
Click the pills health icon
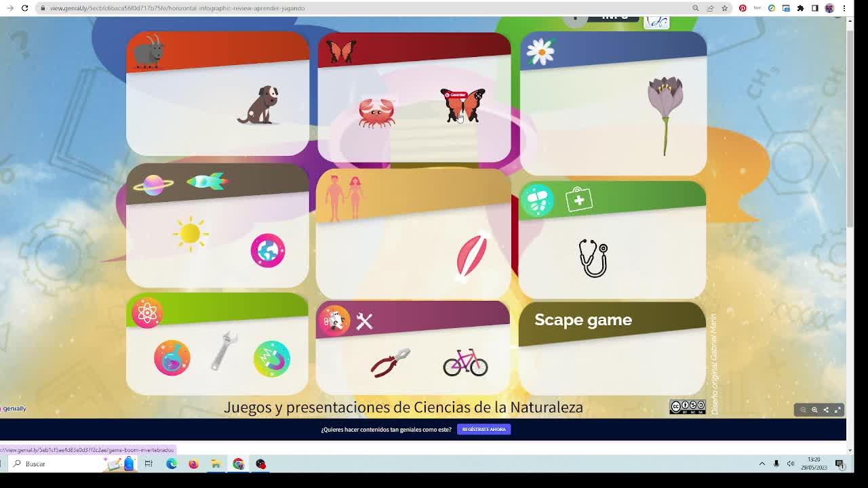point(538,201)
